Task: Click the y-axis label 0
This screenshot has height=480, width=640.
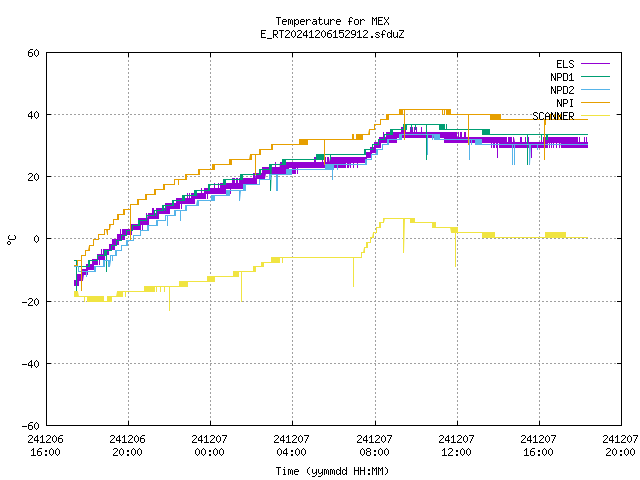Action: tap(36, 239)
